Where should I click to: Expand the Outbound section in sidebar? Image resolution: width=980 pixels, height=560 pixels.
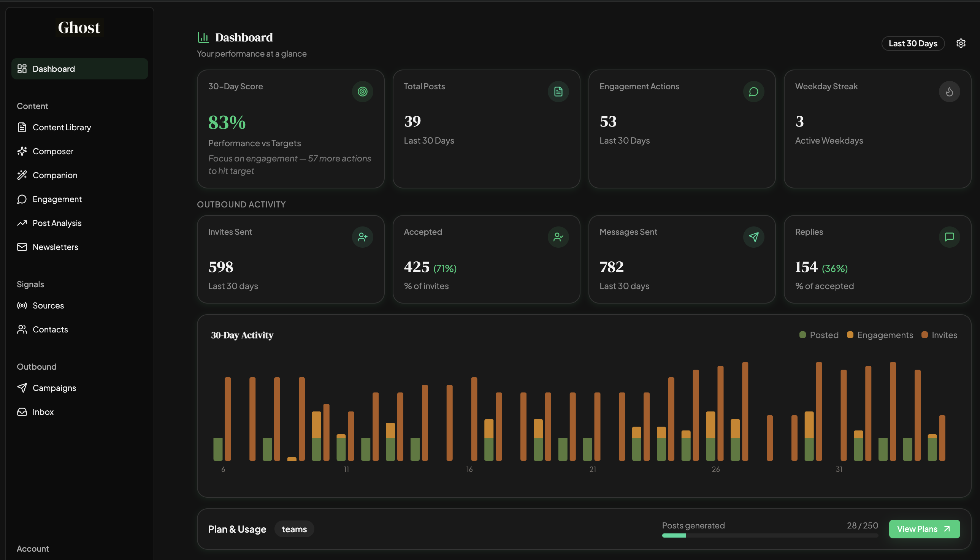click(x=36, y=366)
